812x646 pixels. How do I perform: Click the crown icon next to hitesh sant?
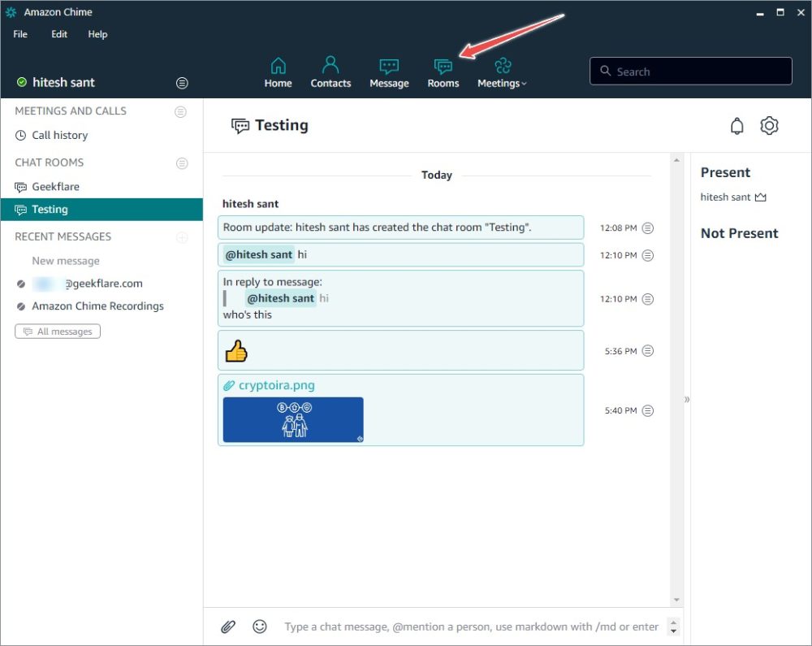[x=760, y=197]
